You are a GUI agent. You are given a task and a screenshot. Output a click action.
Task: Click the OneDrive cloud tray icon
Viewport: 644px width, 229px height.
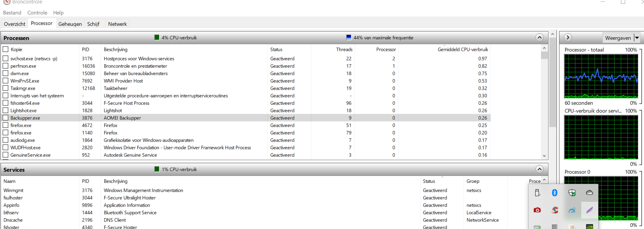coord(590,193)
